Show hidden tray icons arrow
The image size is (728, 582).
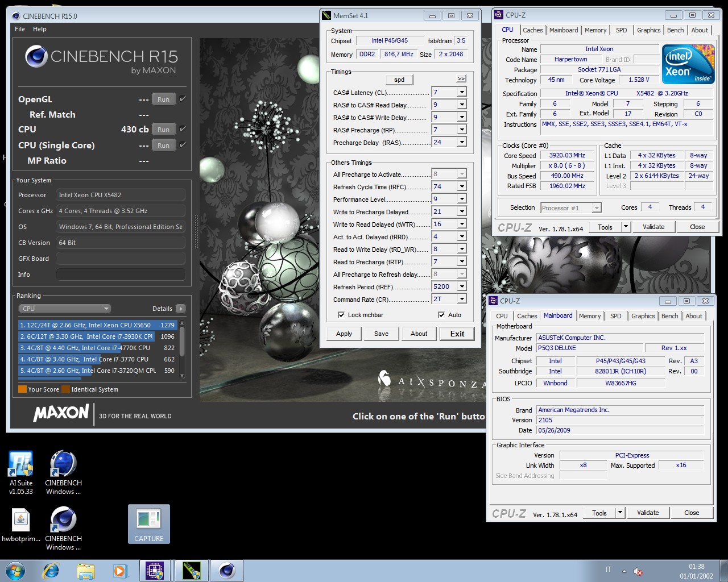click(624, 571)
